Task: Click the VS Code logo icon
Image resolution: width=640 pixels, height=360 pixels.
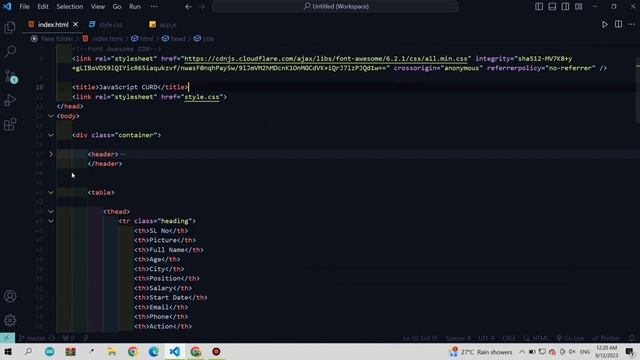Action: click(7, 7)
